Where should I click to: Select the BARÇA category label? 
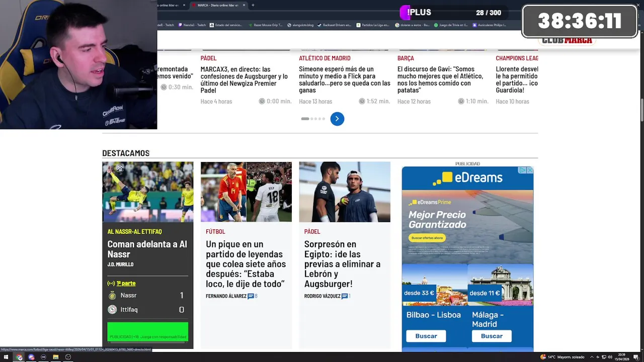406,58
